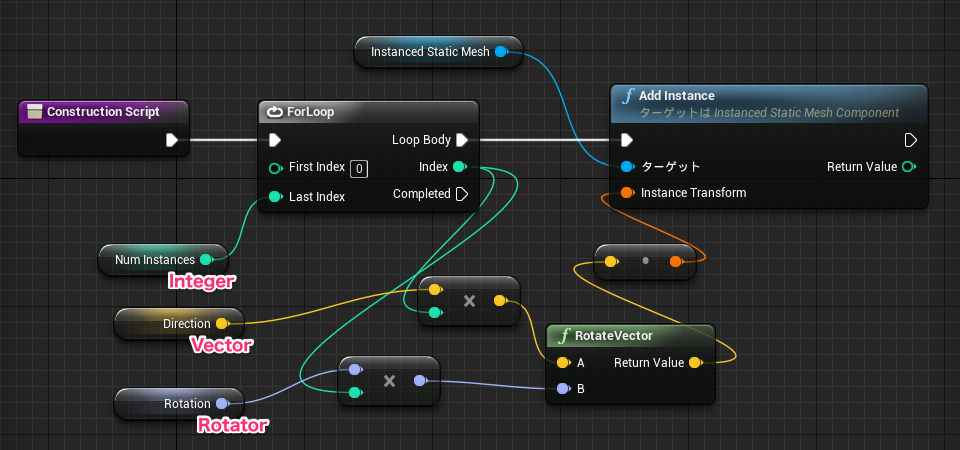Click the ForLoop Last Index input pin

coord(275,197)
